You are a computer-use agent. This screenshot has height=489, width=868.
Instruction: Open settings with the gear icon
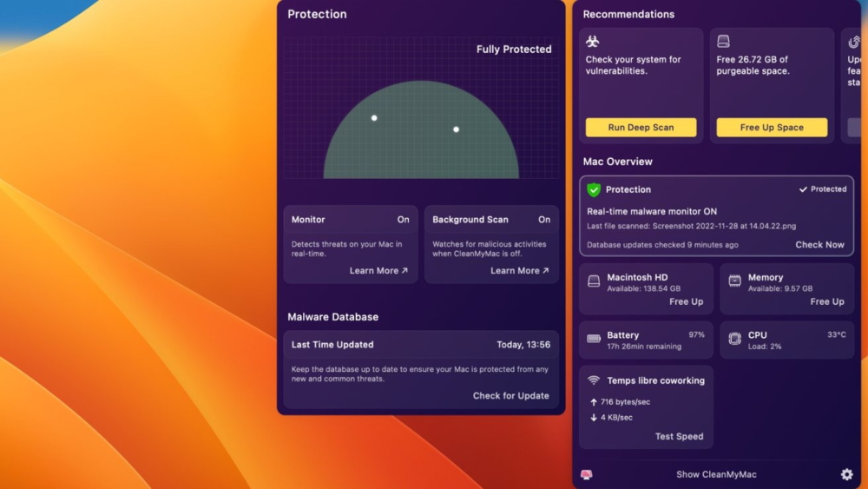pyautogui.click(x=846, y=474)
